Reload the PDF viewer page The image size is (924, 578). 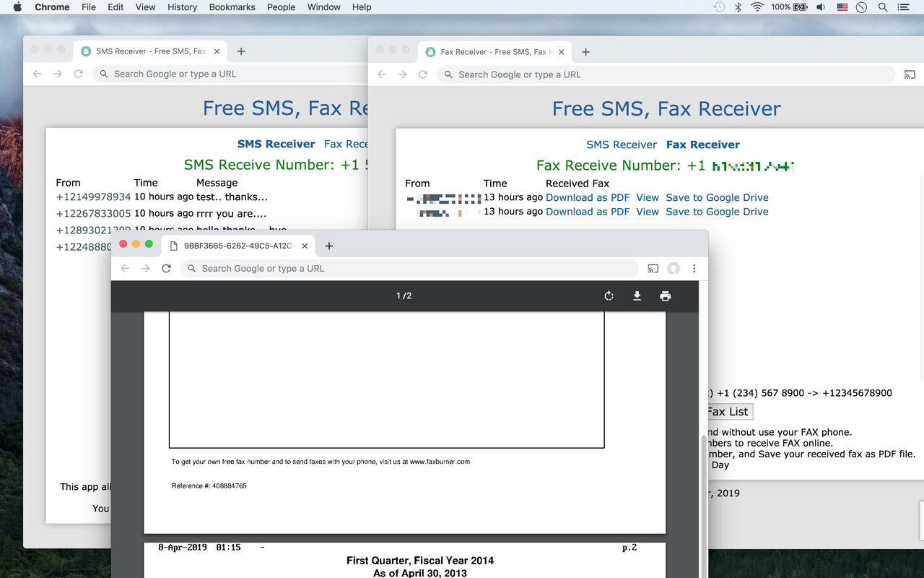pyautogui.click(x=166, y=268)
